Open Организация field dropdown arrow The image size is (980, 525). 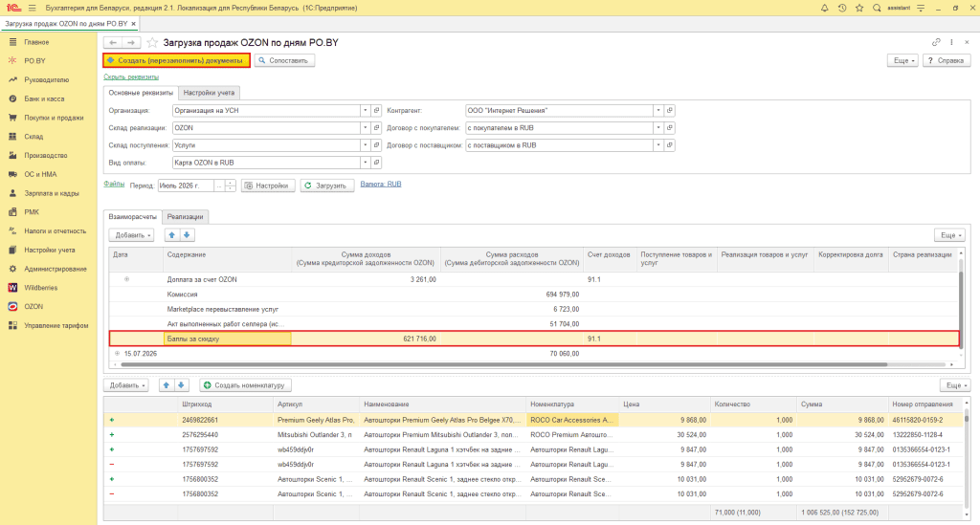click(365, 111)
